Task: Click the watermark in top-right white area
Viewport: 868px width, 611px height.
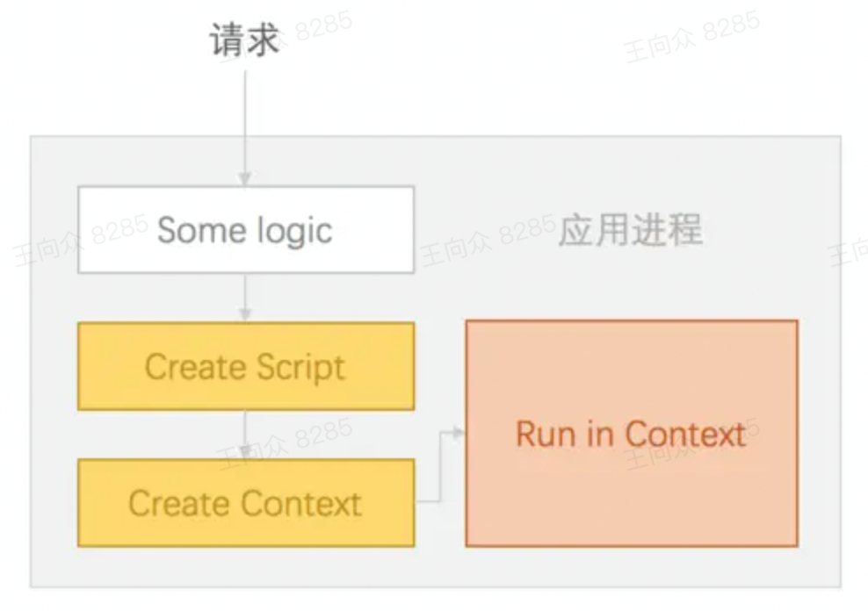Action: 692,37
